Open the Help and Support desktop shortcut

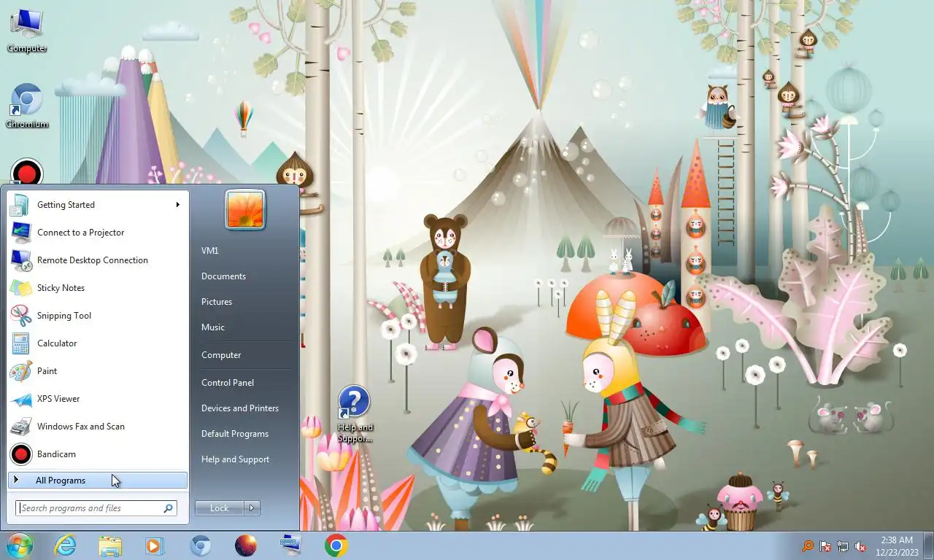click(x=355, y=414)
